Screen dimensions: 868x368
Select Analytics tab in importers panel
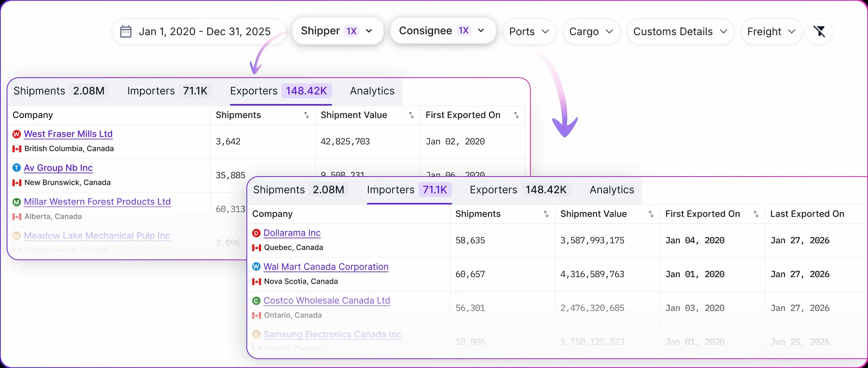(612, 190)
